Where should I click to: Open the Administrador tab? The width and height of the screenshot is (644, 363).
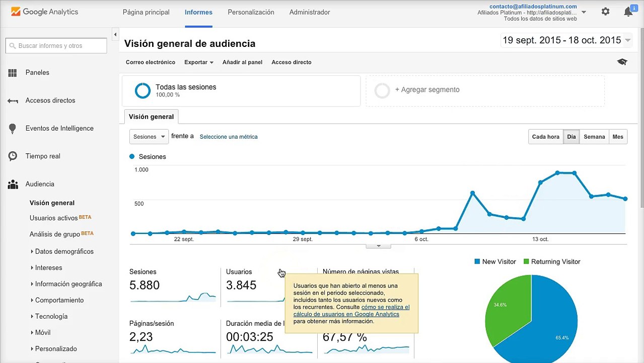(x=310, y=12)
